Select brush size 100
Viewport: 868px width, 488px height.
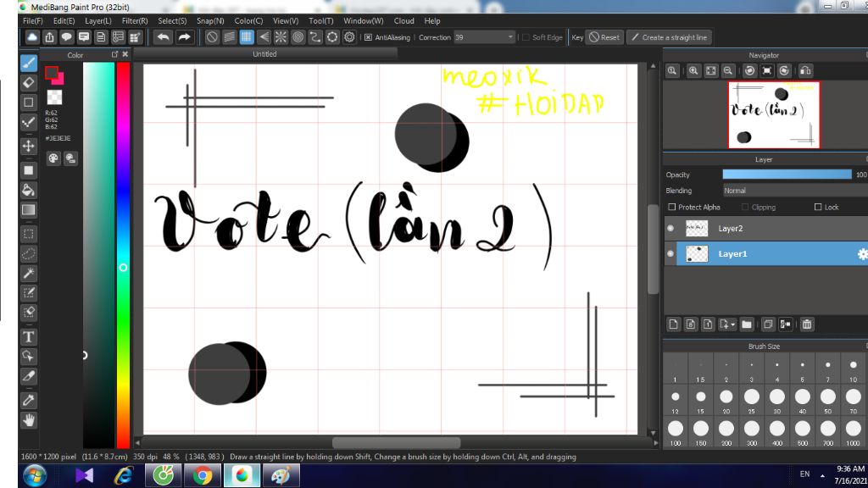coord(676,431)
